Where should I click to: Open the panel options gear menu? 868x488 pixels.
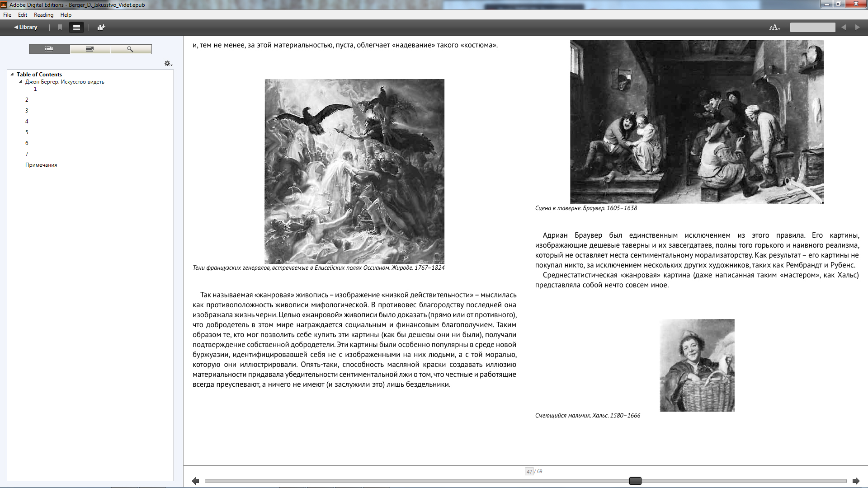point(168,64)
